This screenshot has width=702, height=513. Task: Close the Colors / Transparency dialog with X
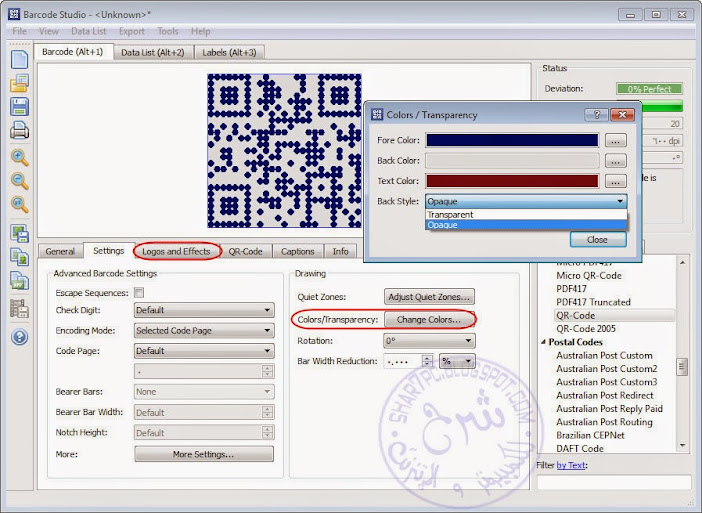622,115
